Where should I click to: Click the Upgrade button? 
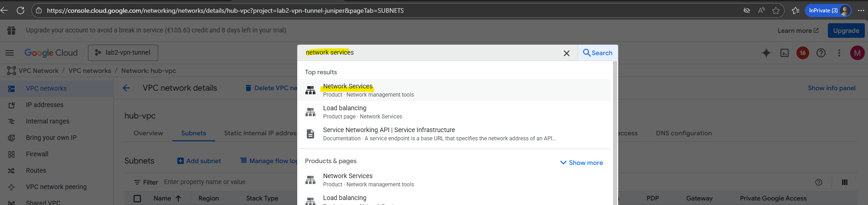846,31
